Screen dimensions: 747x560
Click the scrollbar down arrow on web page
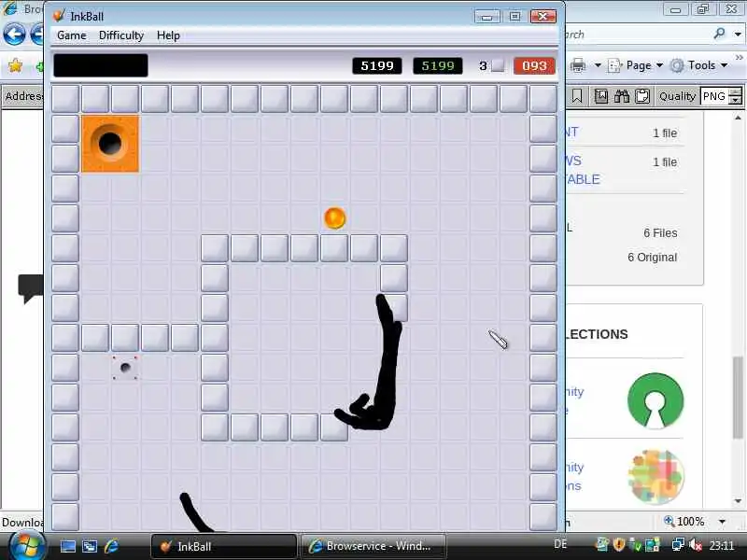click(738, 500)
